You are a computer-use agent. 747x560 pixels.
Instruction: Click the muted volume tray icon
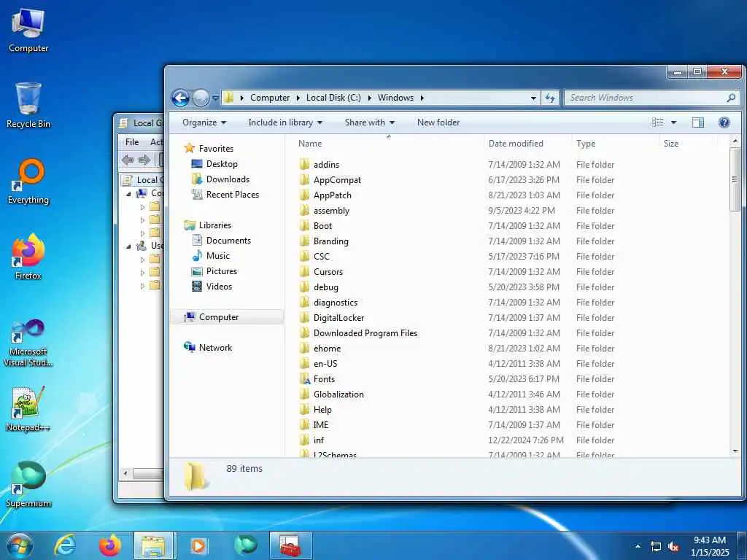tap(673, 547)
